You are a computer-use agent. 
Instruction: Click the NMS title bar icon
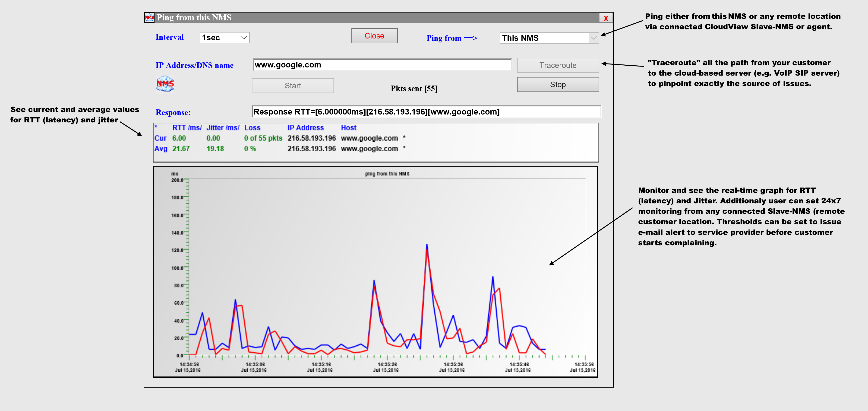pyautogui.click(x=149, y=18)
